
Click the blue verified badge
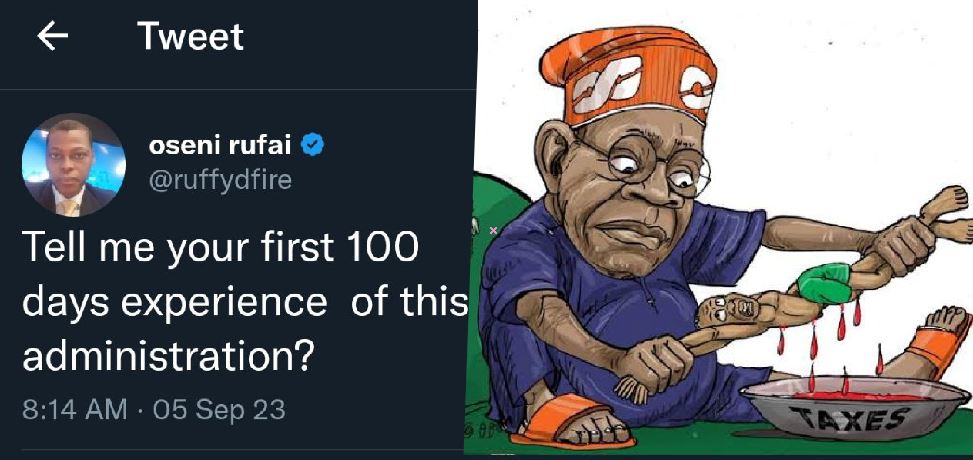tap(312, 145)
